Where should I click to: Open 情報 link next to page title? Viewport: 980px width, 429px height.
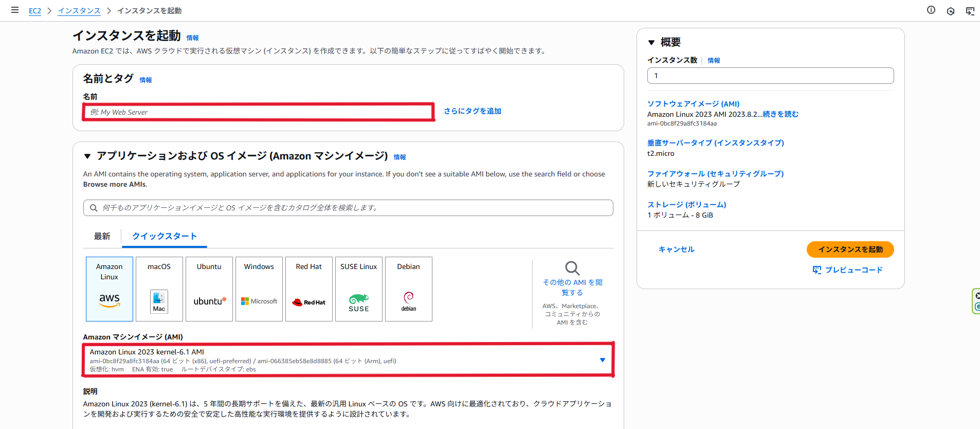pos(193,38)
